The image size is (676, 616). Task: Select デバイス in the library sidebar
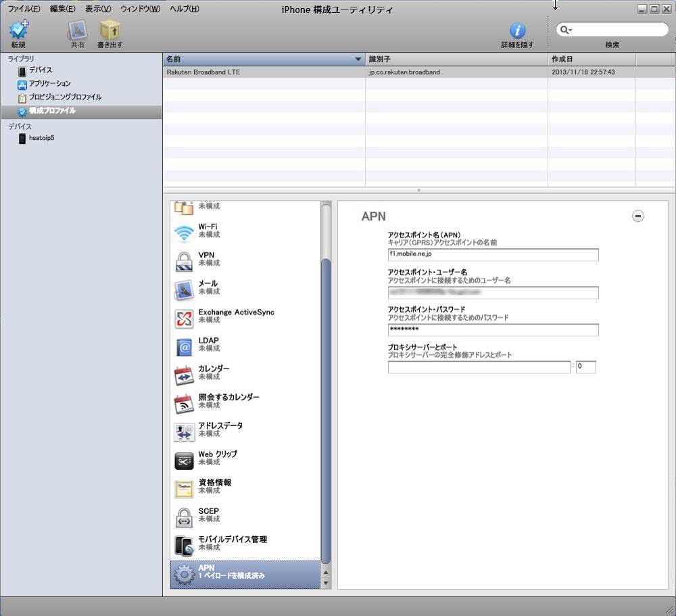point(41,70)
